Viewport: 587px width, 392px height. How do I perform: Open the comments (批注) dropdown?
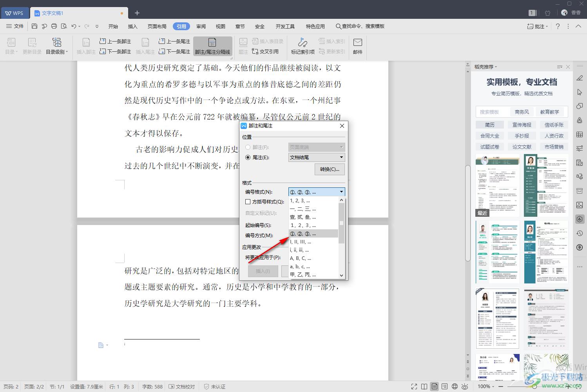(538, 26)
